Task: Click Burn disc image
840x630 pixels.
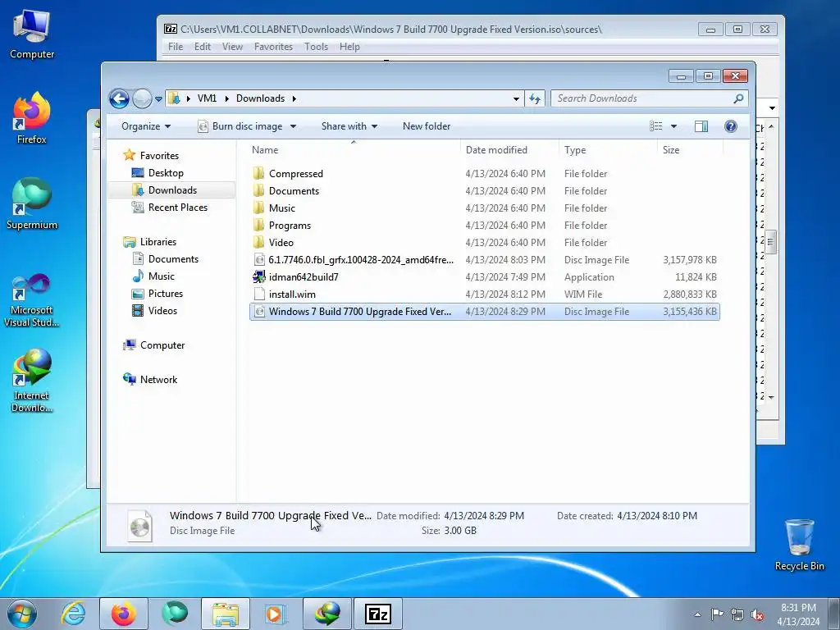Action: [240, 126]
